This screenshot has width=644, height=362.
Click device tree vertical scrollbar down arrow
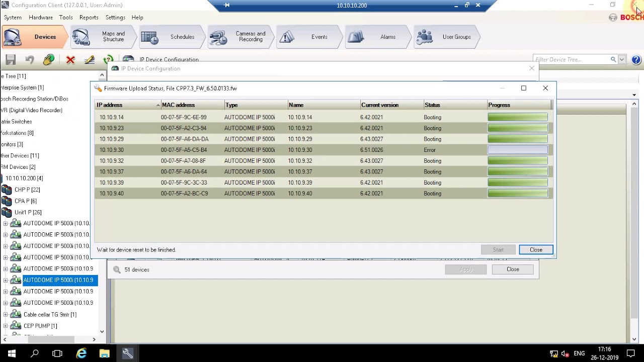coord(102,332)
